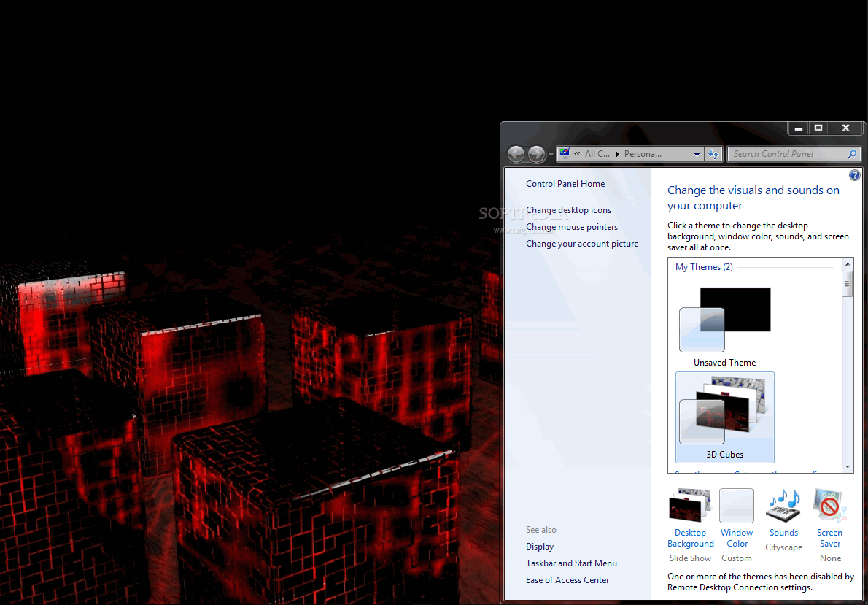Click the Screen Saver text link
868x605 pixels.
coord(830,538)
